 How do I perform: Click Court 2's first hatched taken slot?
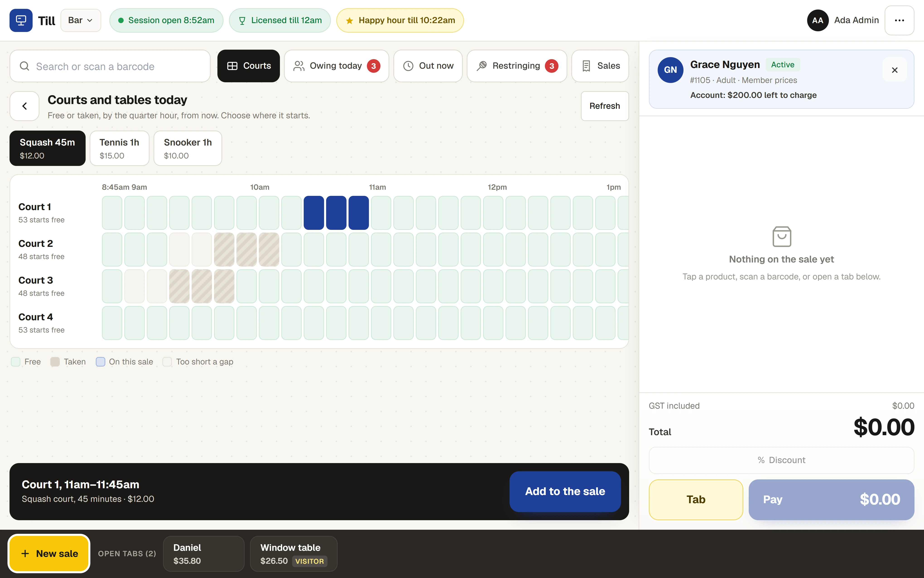point(224,250)
